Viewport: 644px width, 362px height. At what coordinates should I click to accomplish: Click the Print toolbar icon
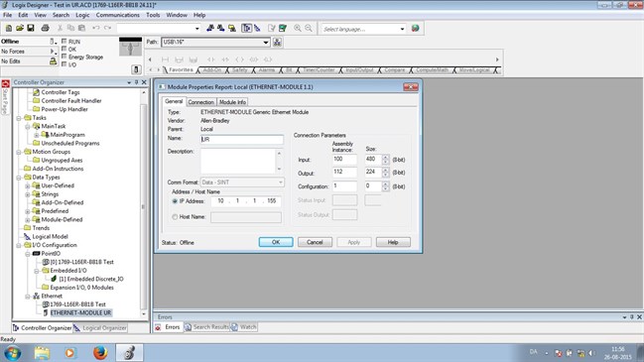46,28
